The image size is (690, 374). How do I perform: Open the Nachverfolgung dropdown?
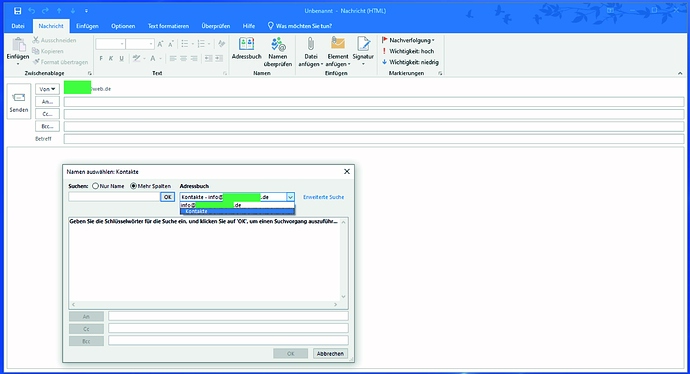[408, 40]
